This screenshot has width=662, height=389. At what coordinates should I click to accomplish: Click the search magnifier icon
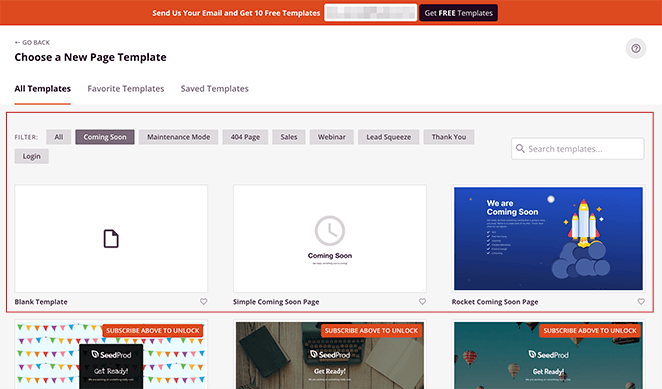(x=520, y=149)
